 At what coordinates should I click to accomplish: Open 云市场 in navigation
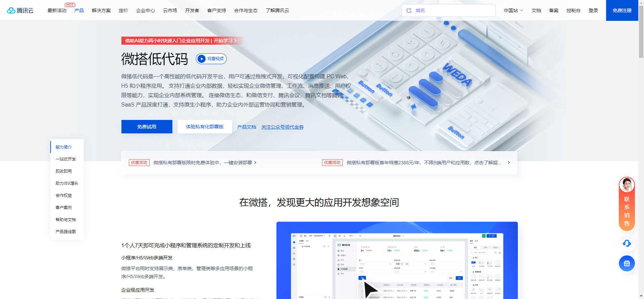point(170,10)
